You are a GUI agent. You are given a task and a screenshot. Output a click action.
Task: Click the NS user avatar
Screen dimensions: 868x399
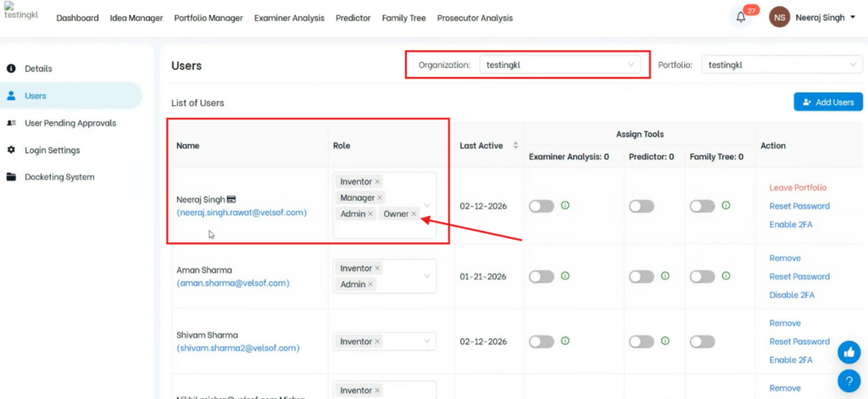[x=779, y=17]
